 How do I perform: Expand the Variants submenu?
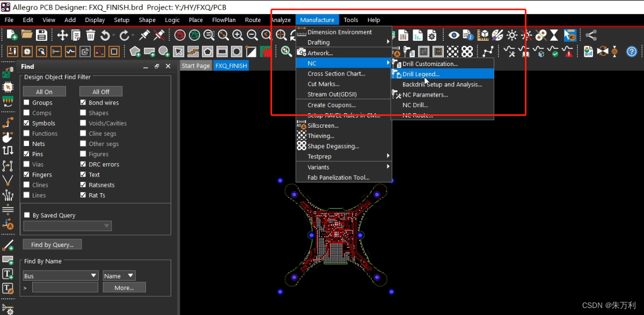pyautogui.click(x=344, y=167)
